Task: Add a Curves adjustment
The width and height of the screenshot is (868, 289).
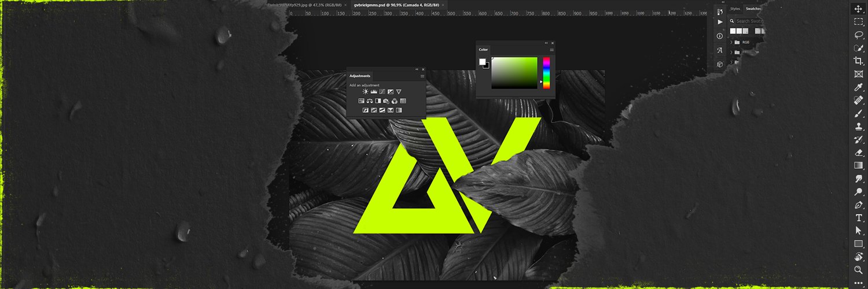Action: (382, 91)
